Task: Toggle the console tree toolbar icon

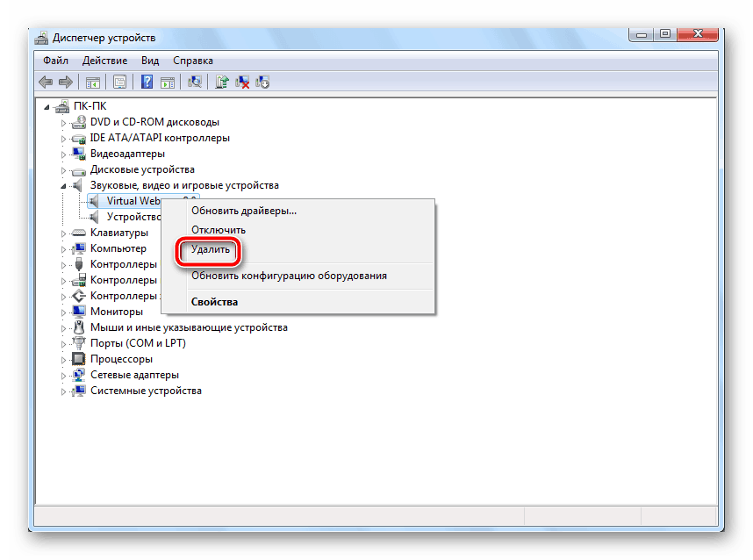Action: click(x=93, y=83)
